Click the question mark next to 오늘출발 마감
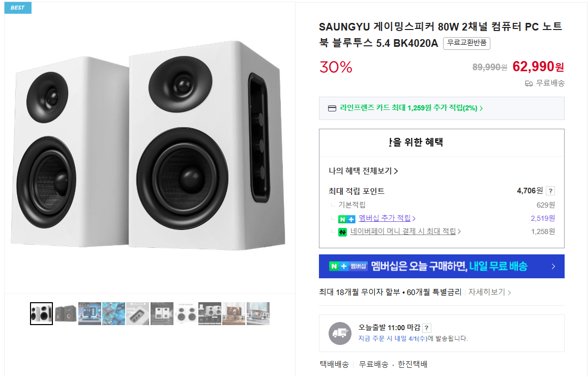 [427, 328]
